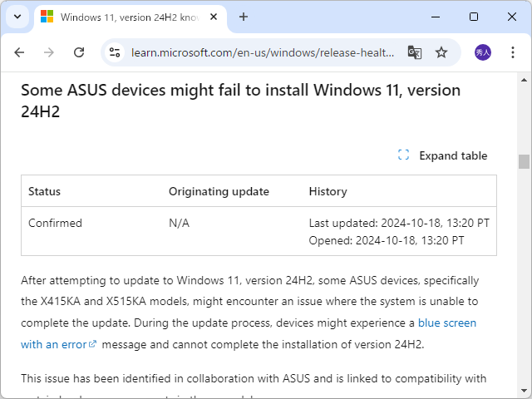
Task: Bookmark this page with the star icon
Action: click(x=441, y=52)
